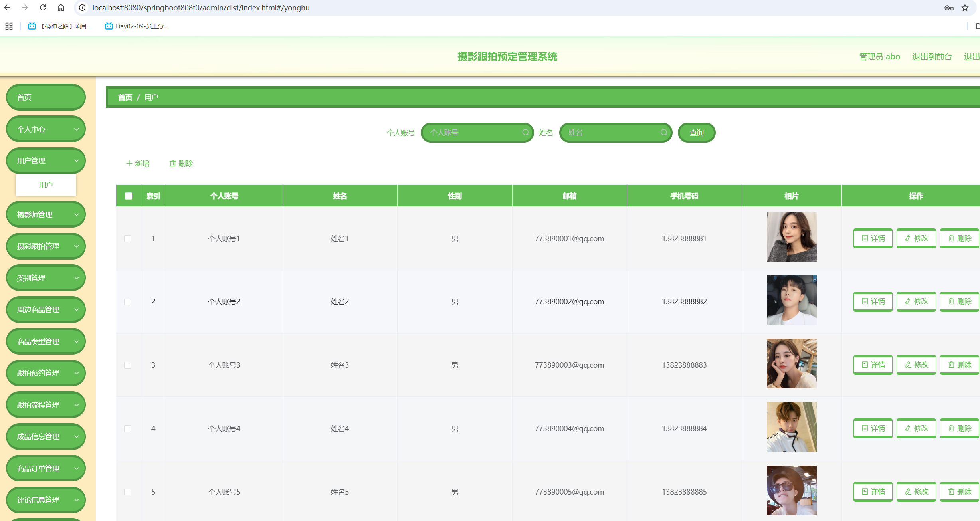Check the box for row 个人账号1
980x521 pixels.
(128, 238)
